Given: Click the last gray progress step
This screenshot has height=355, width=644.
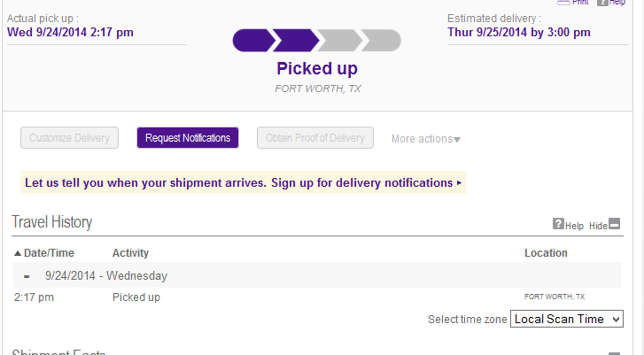Looking at the screenshot, I should click(383, 40).
